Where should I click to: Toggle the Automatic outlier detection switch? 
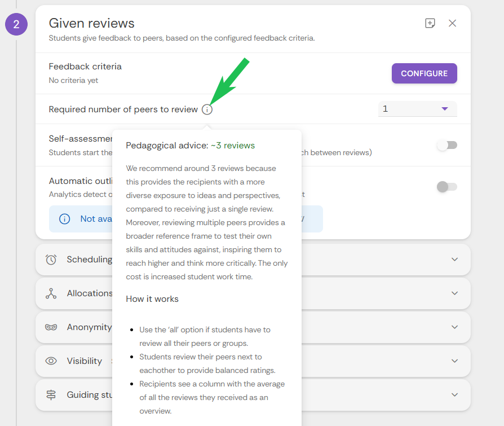446,187
